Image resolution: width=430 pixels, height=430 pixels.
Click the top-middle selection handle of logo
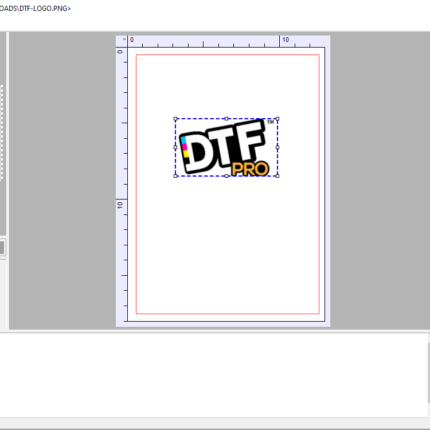click(227, 119)
